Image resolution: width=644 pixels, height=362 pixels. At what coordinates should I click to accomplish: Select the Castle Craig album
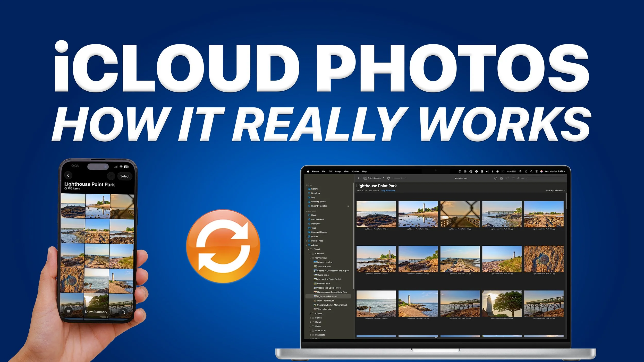point(321,275)
